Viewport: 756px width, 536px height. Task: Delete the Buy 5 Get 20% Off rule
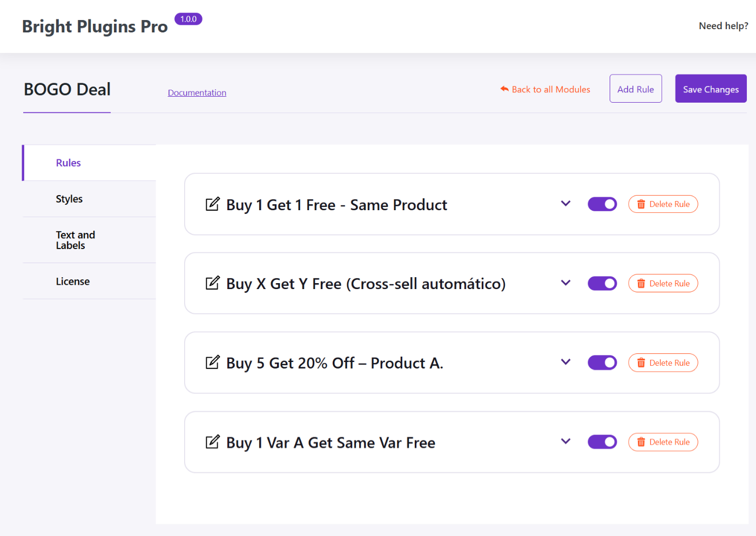click(x=663, y=363)
